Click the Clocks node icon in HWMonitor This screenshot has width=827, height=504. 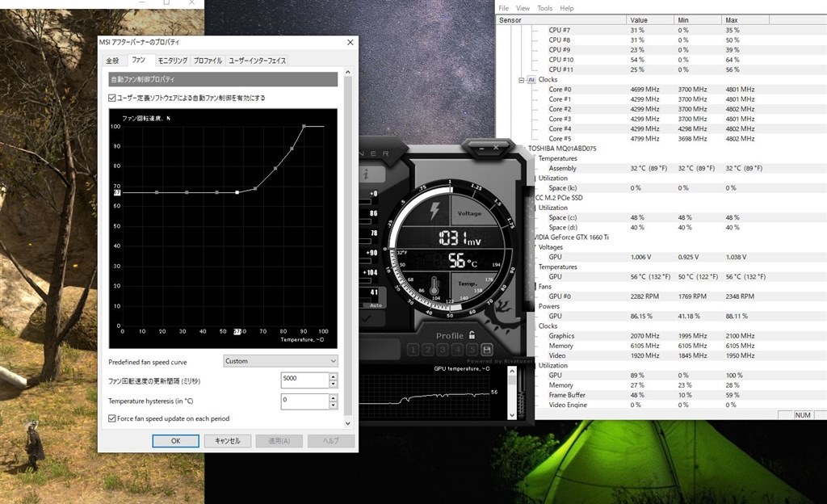click(531, 80)
